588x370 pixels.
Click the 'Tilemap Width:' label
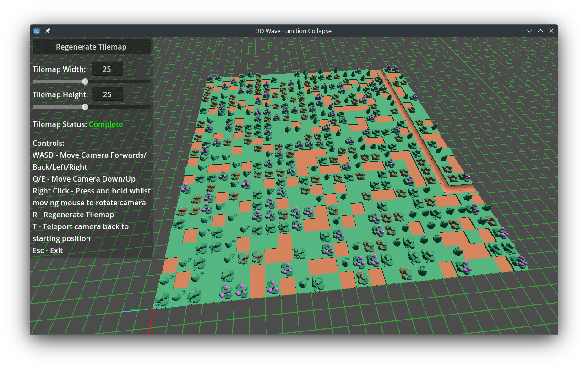(59, 69)
